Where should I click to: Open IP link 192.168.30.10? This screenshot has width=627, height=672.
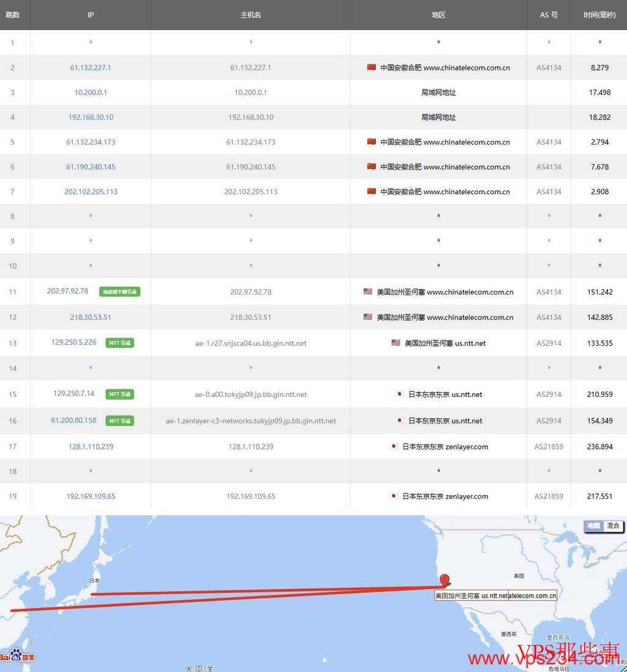point(91,118)
